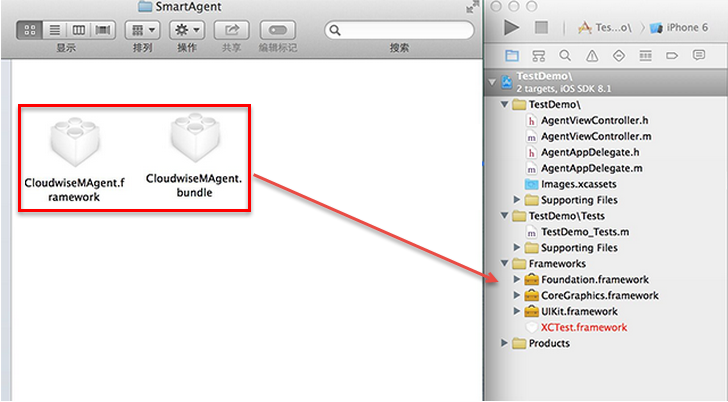Viewport: 728px width, 402px height.
Task: Open the Issue navigator warning icon
Action: [592, 56]
